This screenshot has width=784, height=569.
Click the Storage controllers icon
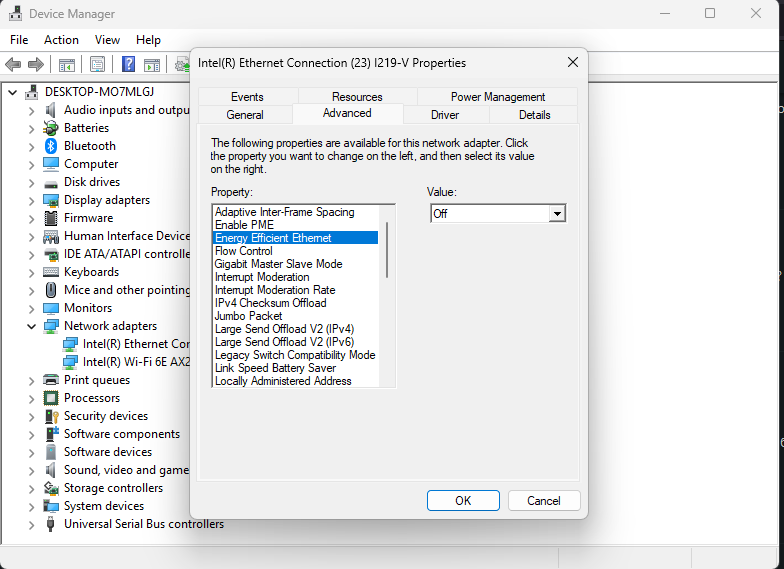[x=50, y=488]
